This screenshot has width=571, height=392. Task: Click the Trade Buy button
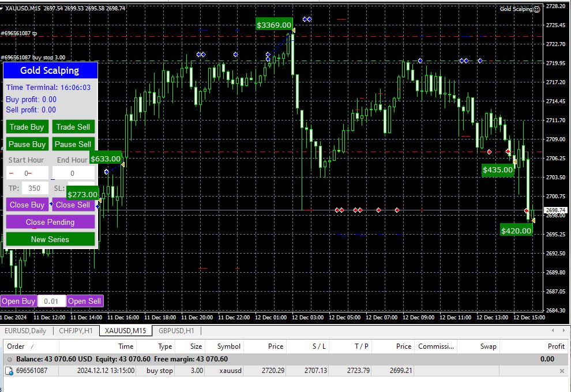pyautogui.click(x=27, y=127)
